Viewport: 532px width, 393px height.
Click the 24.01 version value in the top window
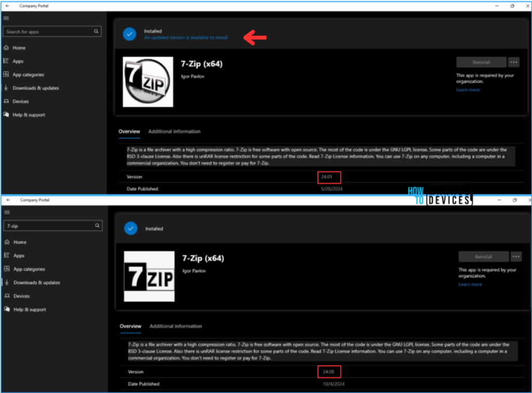pyautogui.click(x=326, y=177)
